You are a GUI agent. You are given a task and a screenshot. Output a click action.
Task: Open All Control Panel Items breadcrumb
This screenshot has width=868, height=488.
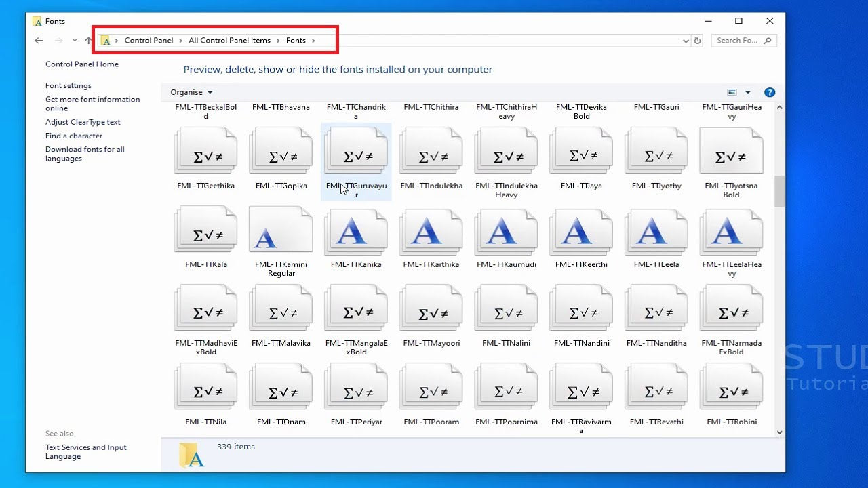point(229,40)
